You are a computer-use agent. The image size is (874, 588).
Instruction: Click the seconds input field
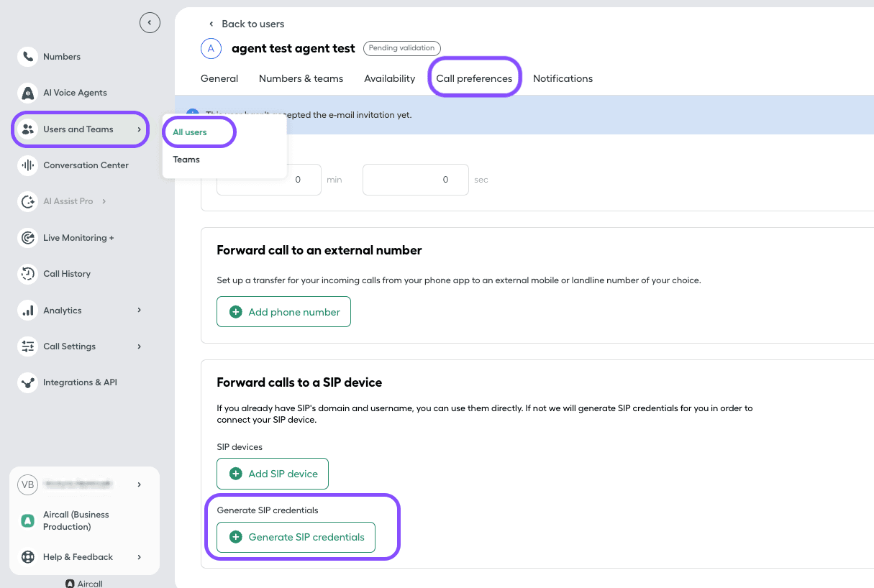pos(415,179)
